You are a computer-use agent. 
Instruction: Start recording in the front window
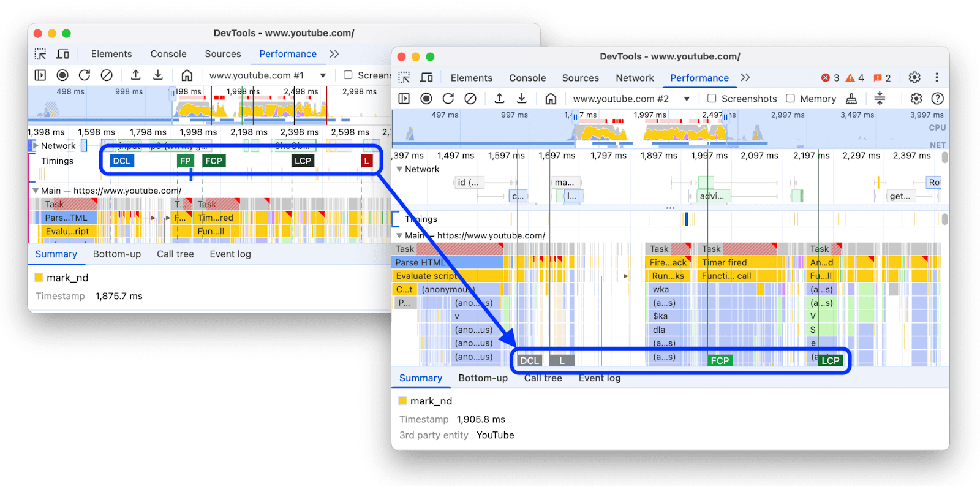coord(426,99)
